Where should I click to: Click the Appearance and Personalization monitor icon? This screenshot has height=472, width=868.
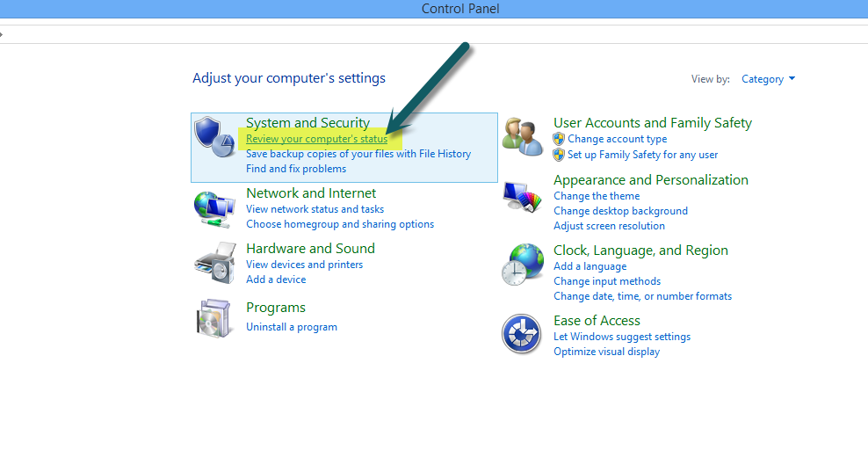point(522,197)
